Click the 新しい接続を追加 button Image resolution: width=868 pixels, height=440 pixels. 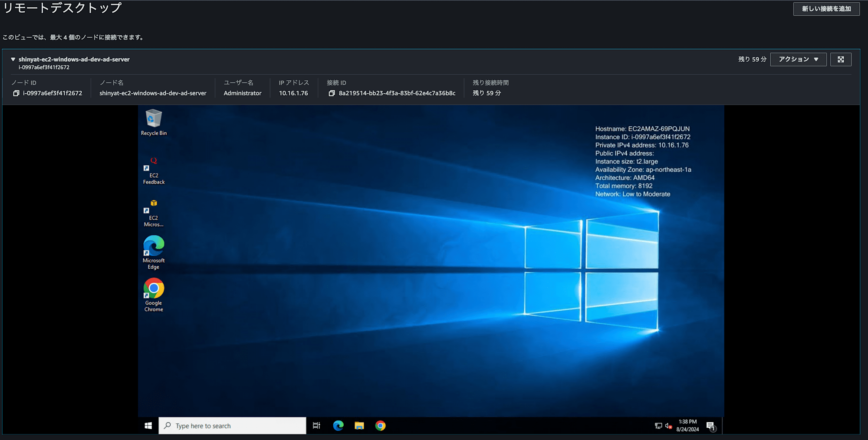tap(826, 9)
